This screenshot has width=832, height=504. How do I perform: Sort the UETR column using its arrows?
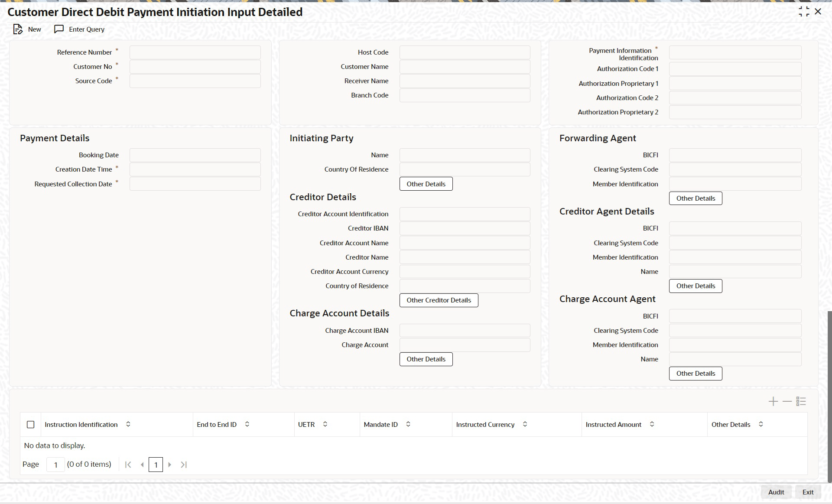click(x=325, y=424)
